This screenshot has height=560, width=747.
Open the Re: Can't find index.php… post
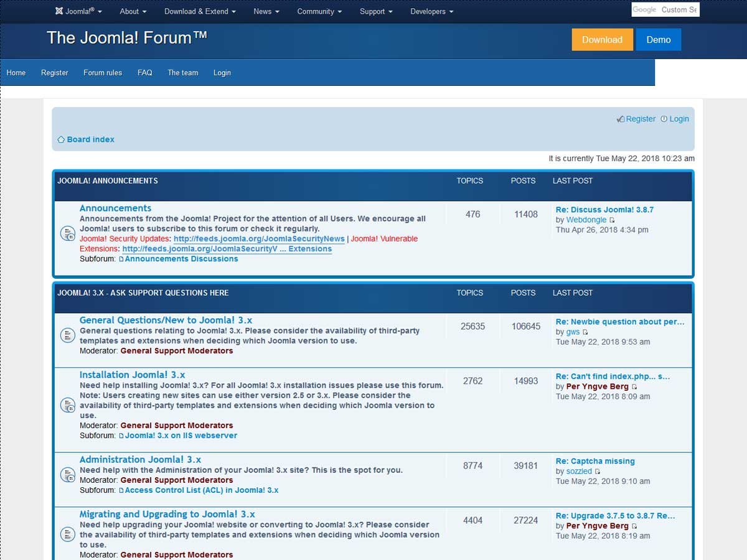[x=613, y=376]
